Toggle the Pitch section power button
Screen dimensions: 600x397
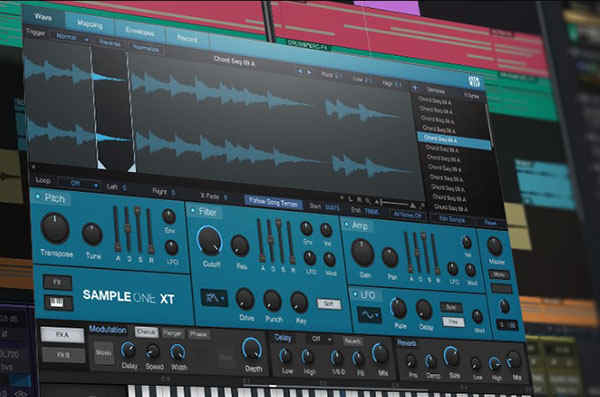[38, 196]
